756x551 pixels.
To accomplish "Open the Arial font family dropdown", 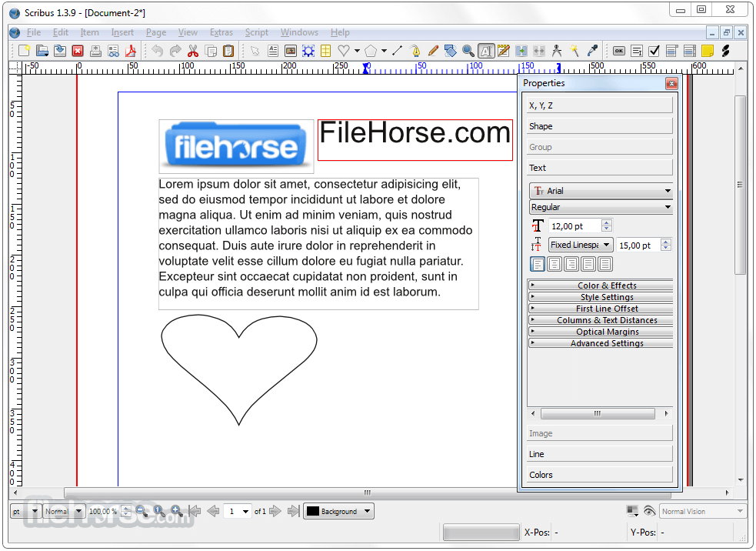I will (x=601, y=191).
